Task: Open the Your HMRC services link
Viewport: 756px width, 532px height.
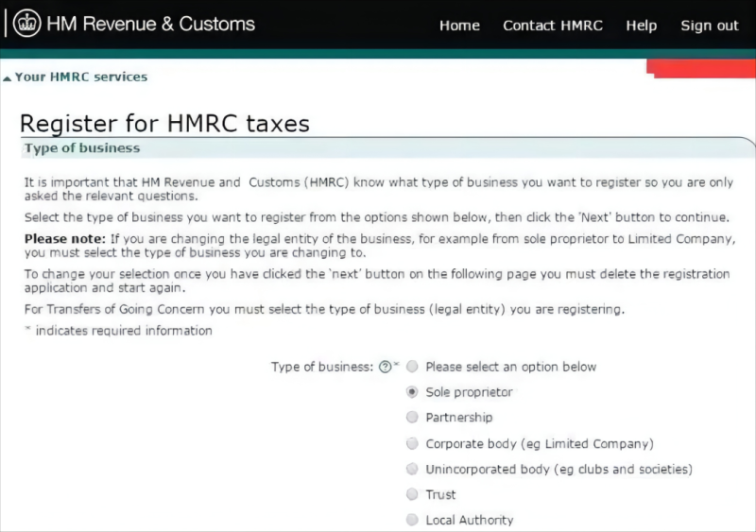Action: click(80, 77)
